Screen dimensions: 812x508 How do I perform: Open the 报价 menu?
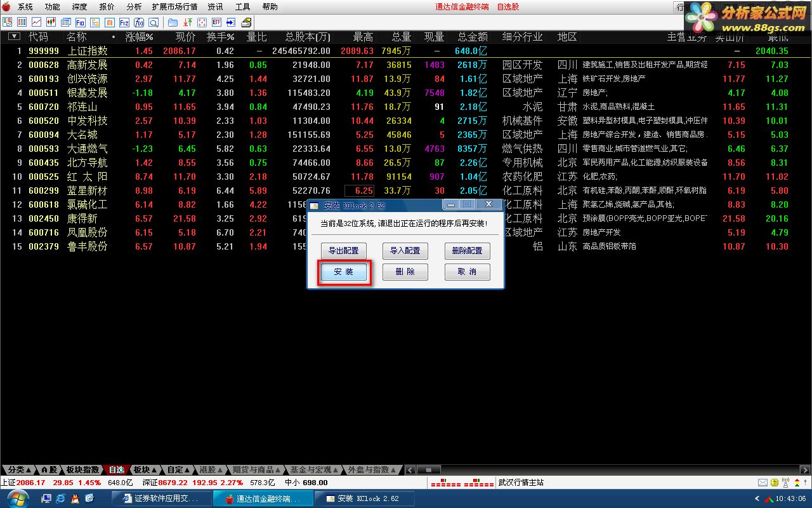107,7
